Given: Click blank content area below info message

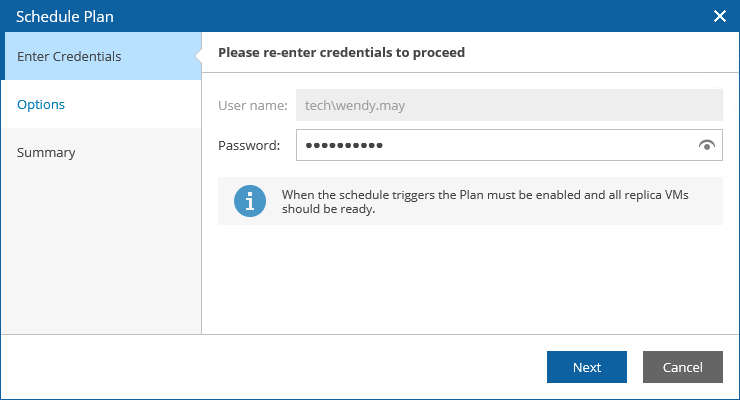Looking at the screenshot, I should 470,280.
